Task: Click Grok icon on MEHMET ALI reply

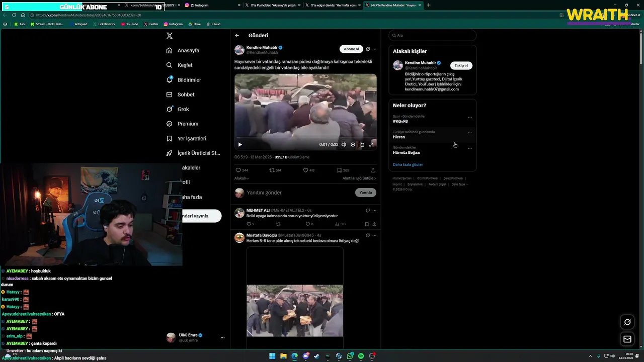Action: [x=368, y=210]
